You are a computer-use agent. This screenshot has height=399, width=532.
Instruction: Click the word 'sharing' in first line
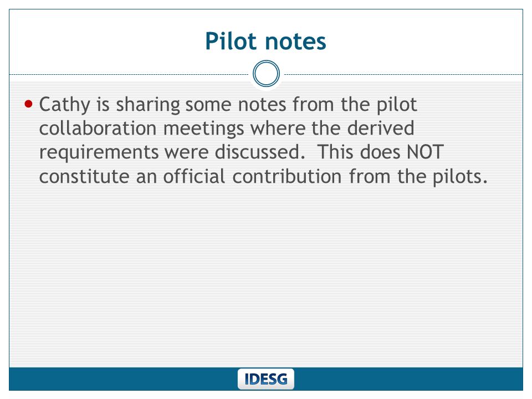[x=147, y=105]
